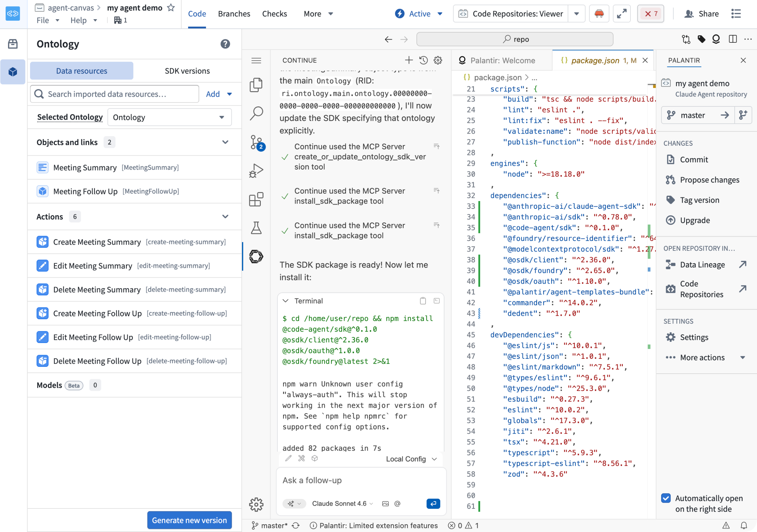Collapse the Actions section
Viewport: 757px width, 532px height.
pos(225,217)
